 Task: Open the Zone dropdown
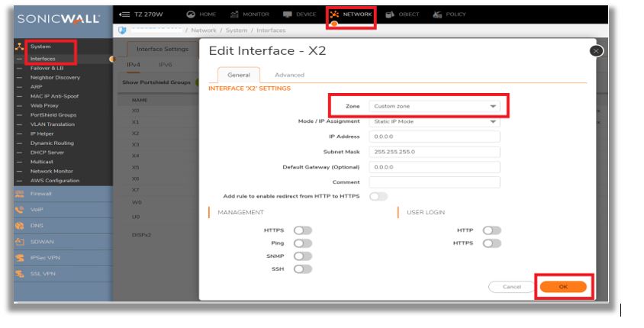point(434,106)
